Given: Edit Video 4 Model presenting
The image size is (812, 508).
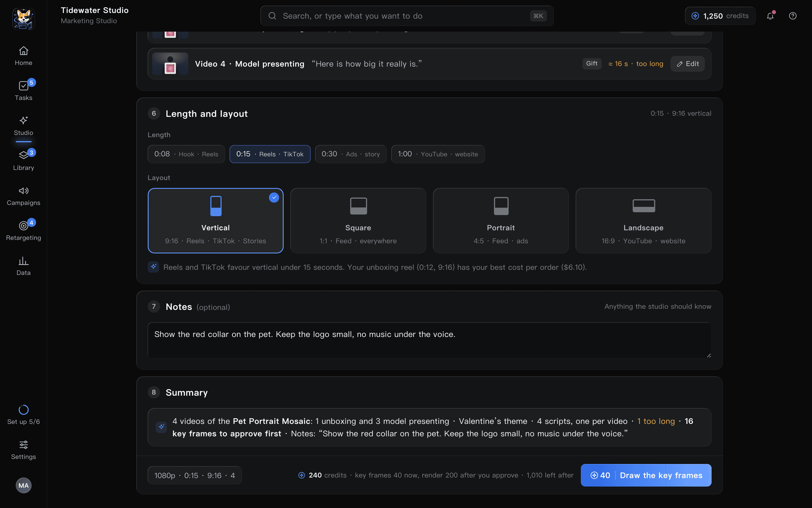Looking at the screenshot, I should pos(687,64).
